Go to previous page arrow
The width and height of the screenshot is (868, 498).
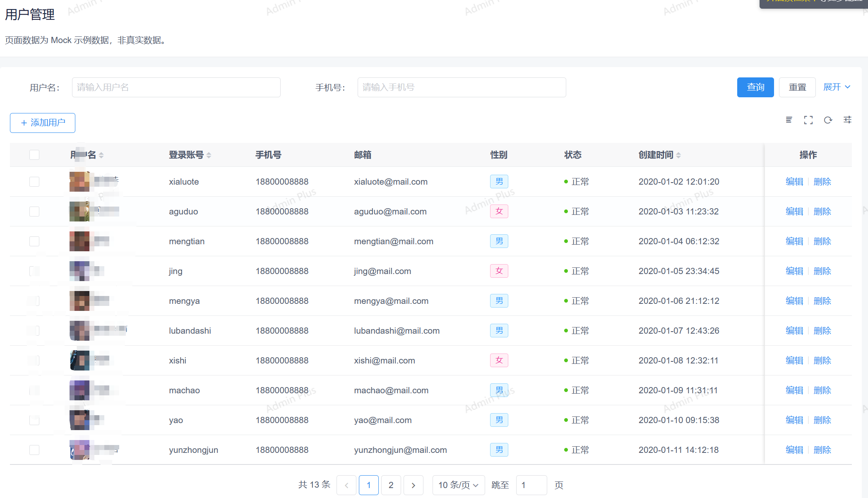point(346,485)
